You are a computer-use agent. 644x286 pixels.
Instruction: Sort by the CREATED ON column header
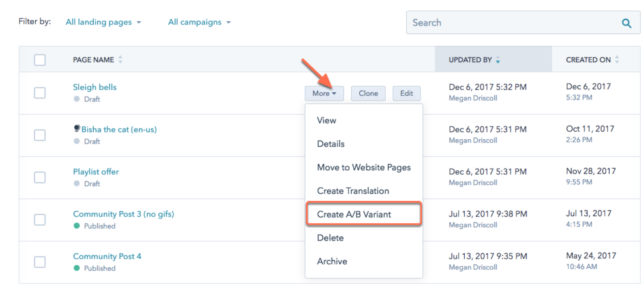click(x=588, y=60)
